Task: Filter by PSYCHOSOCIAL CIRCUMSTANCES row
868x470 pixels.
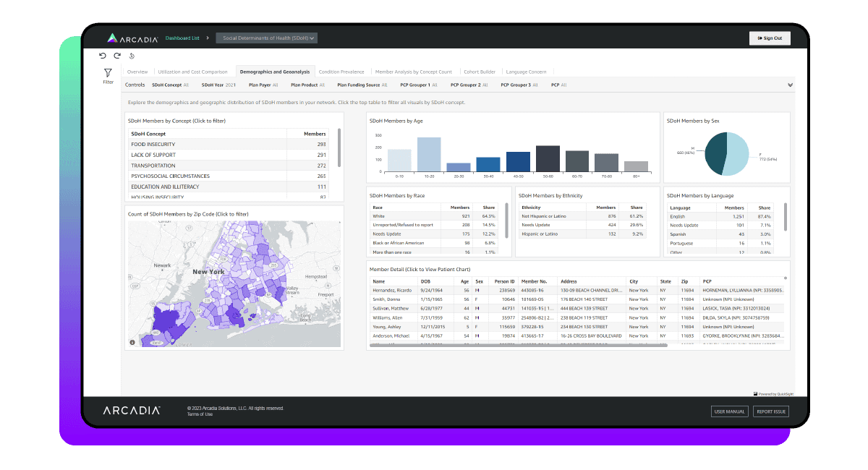Action: [229, 176]
